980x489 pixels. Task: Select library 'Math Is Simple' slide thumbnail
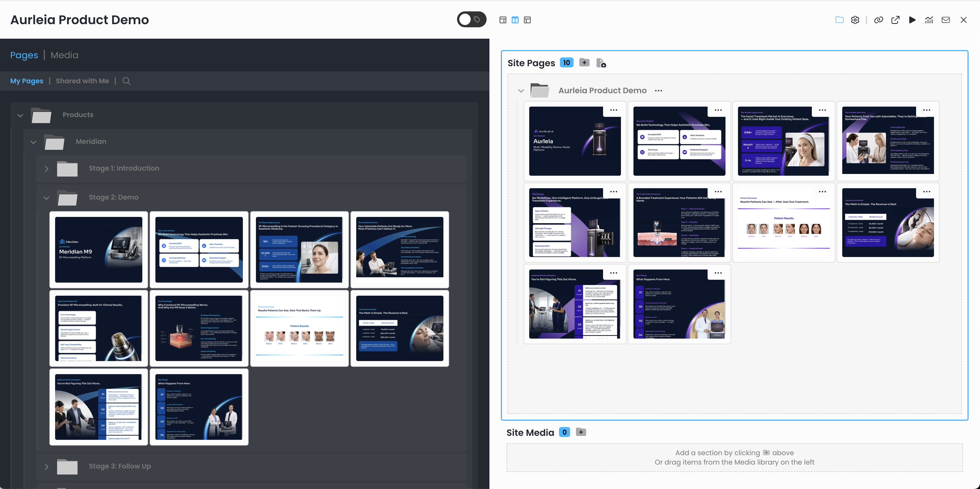tap(399, 328)
